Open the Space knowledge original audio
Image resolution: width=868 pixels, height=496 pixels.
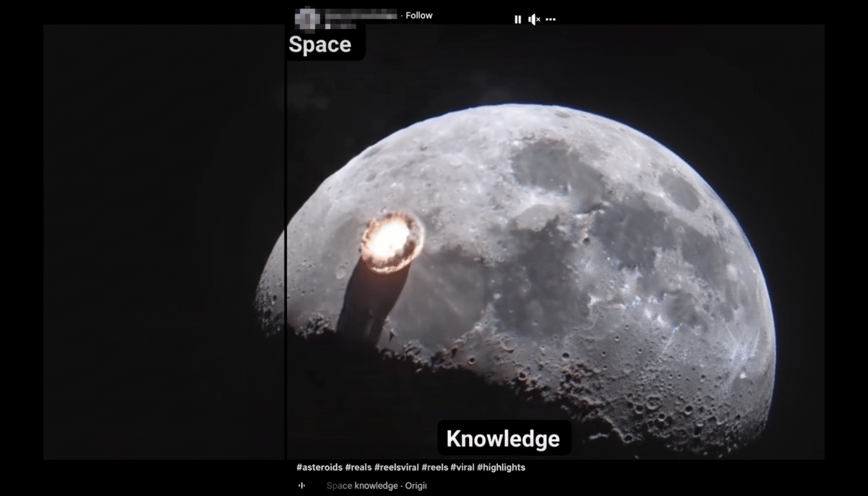[377, 486]
